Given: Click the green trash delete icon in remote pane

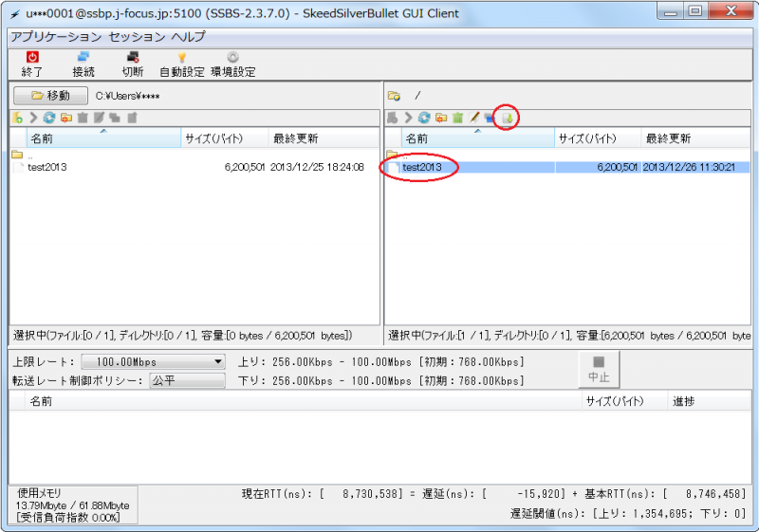Looking at the screenshot, I should click(456, 118).
